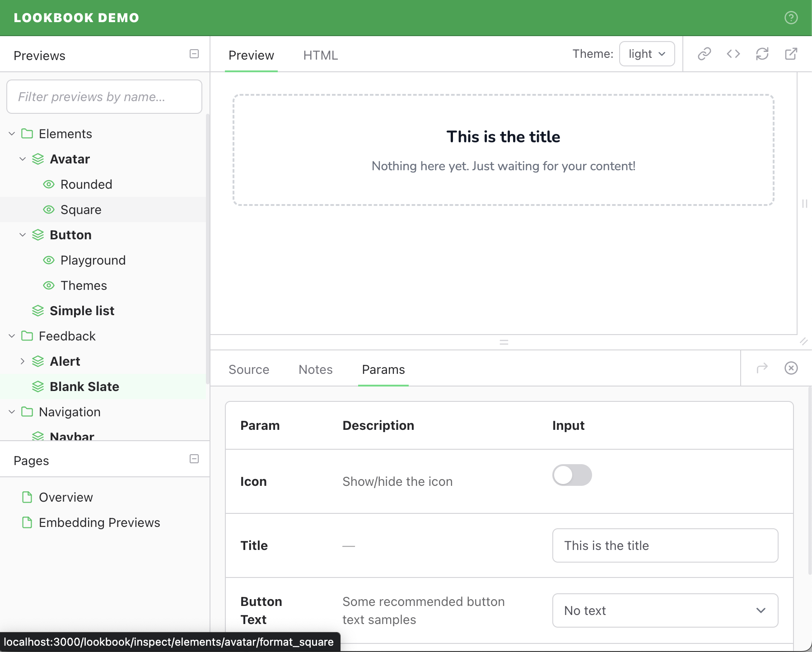Grab the horizontal drawer resize handle

504,342
